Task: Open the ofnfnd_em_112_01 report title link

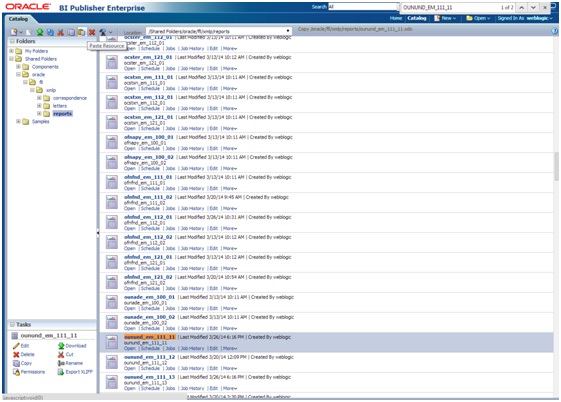Action: point(148,217)
